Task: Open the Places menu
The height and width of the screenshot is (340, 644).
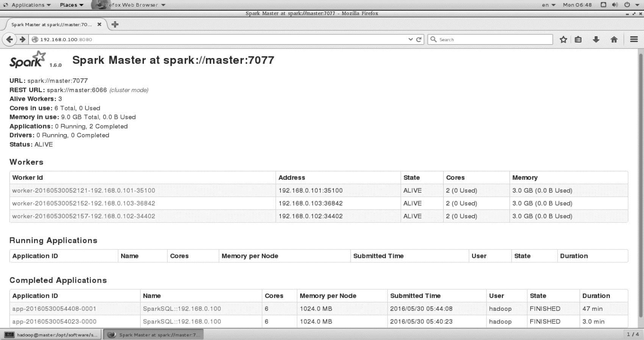Action: tap(72, 5)
